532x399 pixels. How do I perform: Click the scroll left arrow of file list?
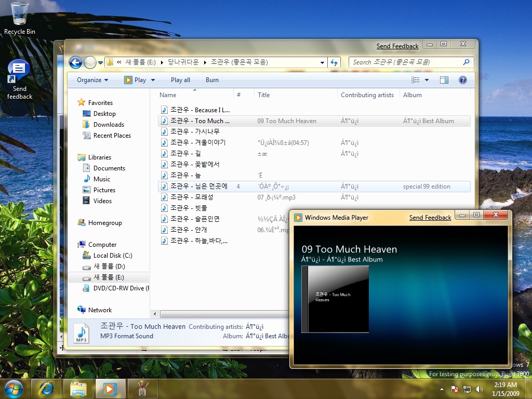pyautogui.click(x=155, y=314)
